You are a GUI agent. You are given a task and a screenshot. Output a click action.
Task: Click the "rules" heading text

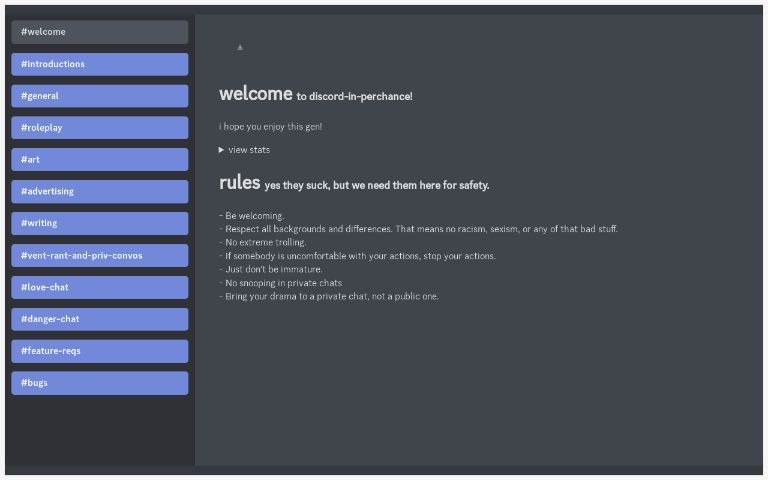click(240, 183)
